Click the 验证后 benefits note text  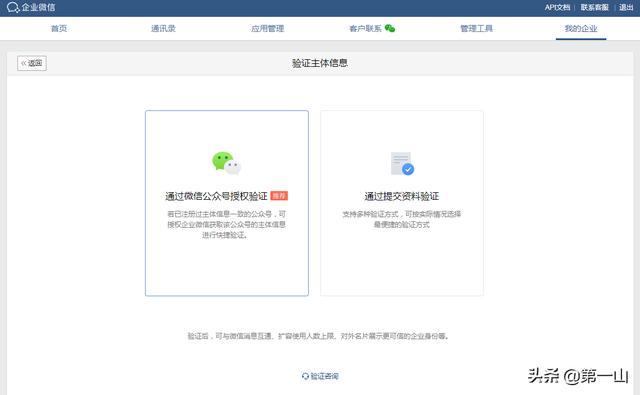pyautogui.click(x=318, y=336)
